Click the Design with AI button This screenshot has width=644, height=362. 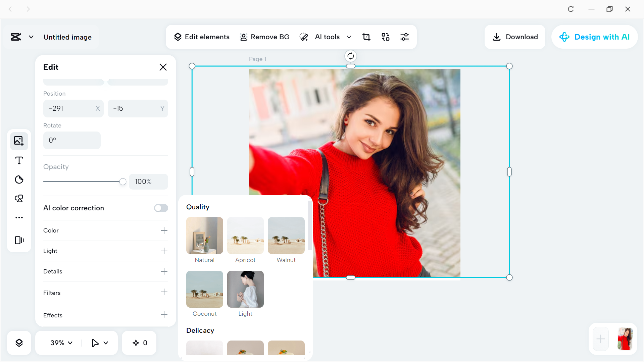(594, 37)
